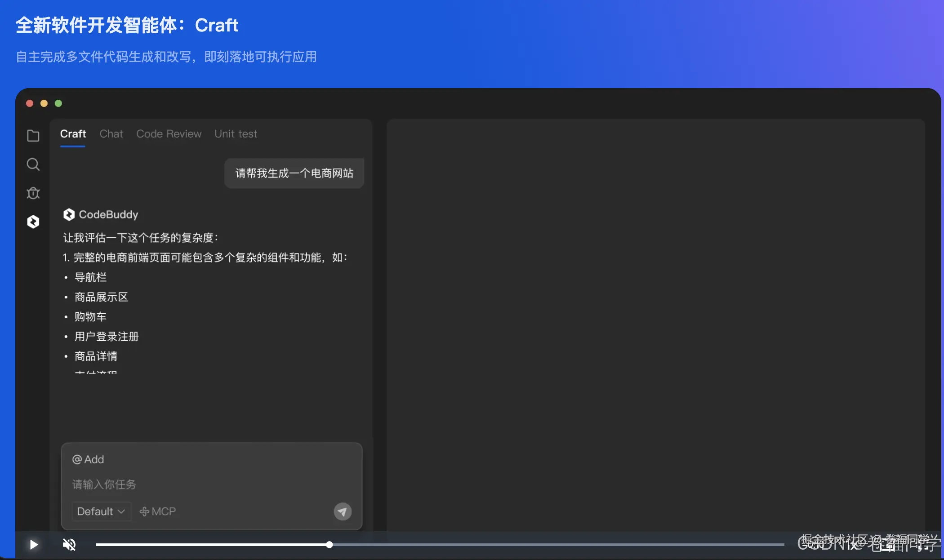This screenshot has width=944, height=560.
Task: Select the CodeBuddy hexagon icon in sidebar
Action: 33,222
